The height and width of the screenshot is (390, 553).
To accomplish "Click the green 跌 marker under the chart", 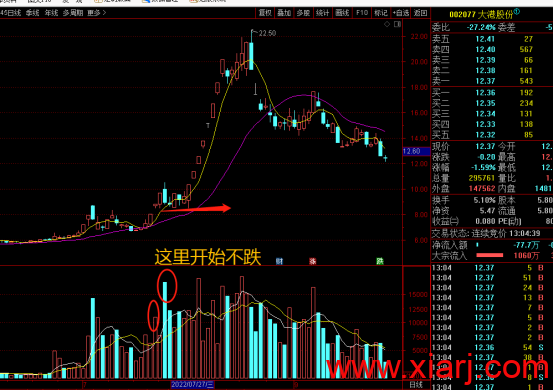I will 379,261.
